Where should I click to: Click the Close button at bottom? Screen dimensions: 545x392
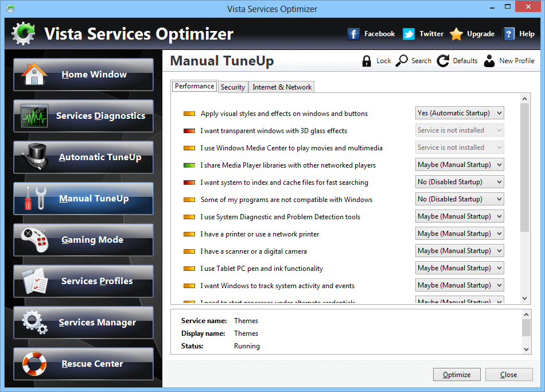pos(509,375)
